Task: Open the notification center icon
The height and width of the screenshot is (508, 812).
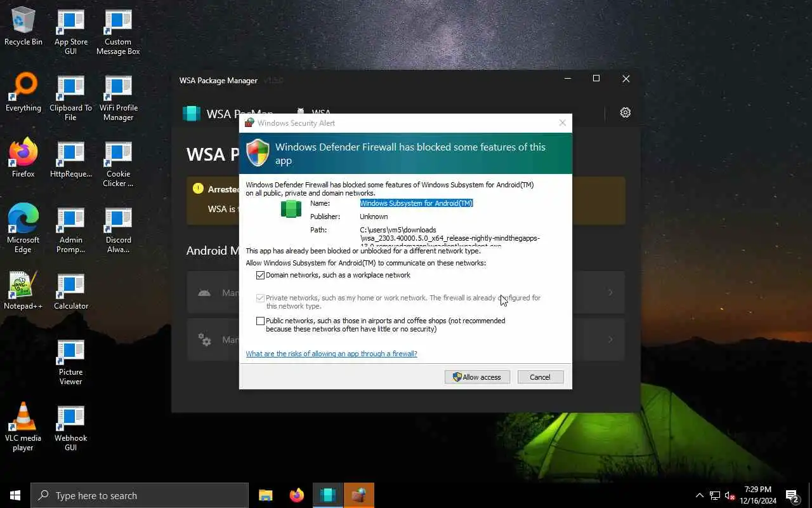Action: point(792,495)
